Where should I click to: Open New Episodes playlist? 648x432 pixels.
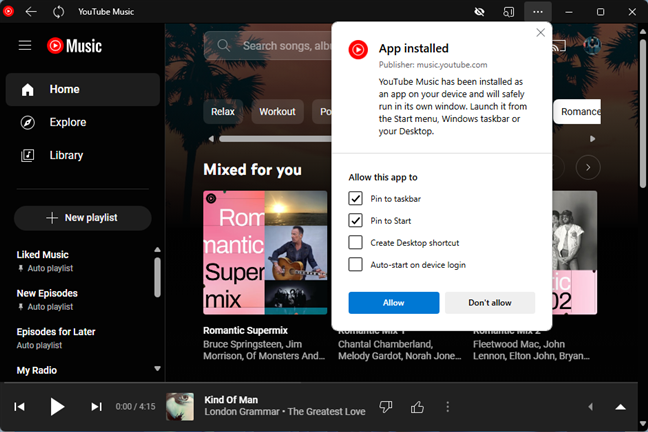click(47, 293)
